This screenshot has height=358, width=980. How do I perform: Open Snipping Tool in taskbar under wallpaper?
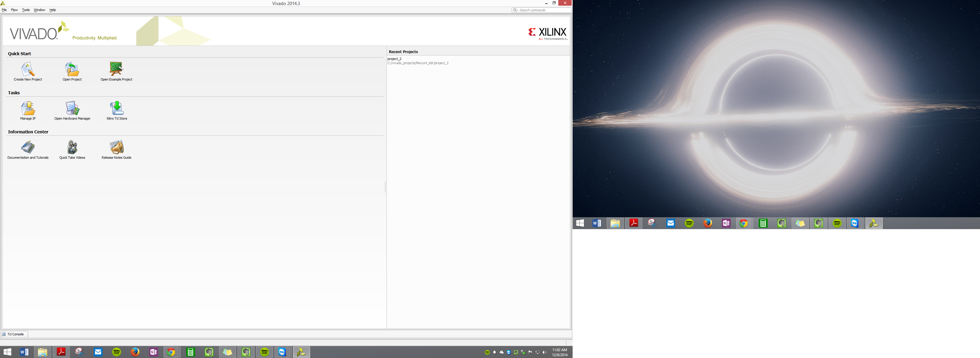652,223
